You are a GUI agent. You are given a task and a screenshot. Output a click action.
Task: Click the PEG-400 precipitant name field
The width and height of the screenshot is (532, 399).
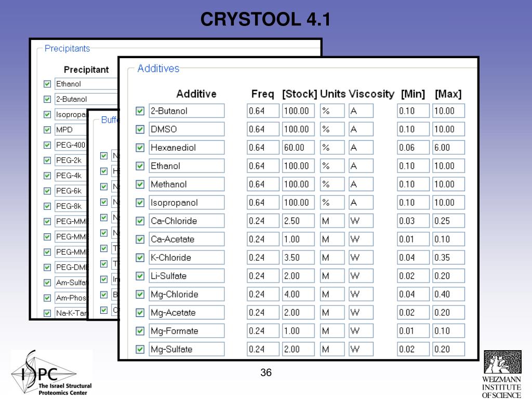tap(71, 145)
